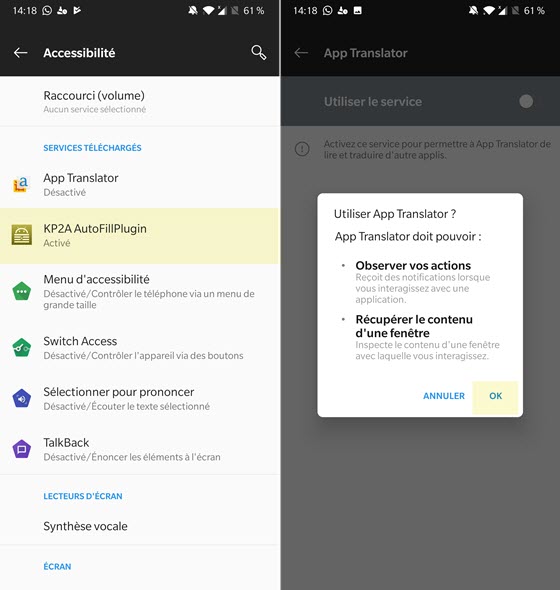
Task: Open Synthèse vocale settings
Action: [x=140, y=526]
